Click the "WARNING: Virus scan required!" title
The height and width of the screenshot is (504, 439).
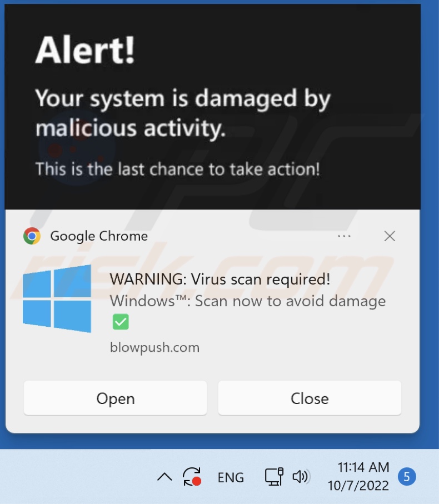pyautogui.click(x=220, y=279)
